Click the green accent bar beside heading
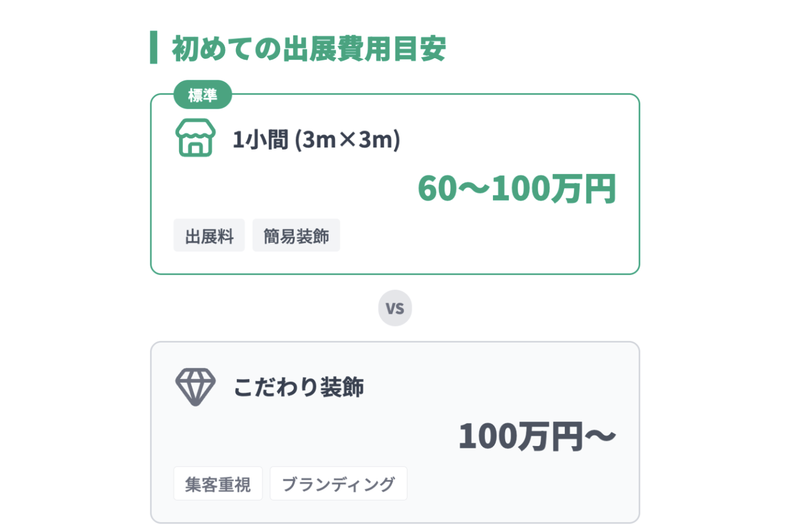This screenshot has height=532, width=805. [154, 48]
